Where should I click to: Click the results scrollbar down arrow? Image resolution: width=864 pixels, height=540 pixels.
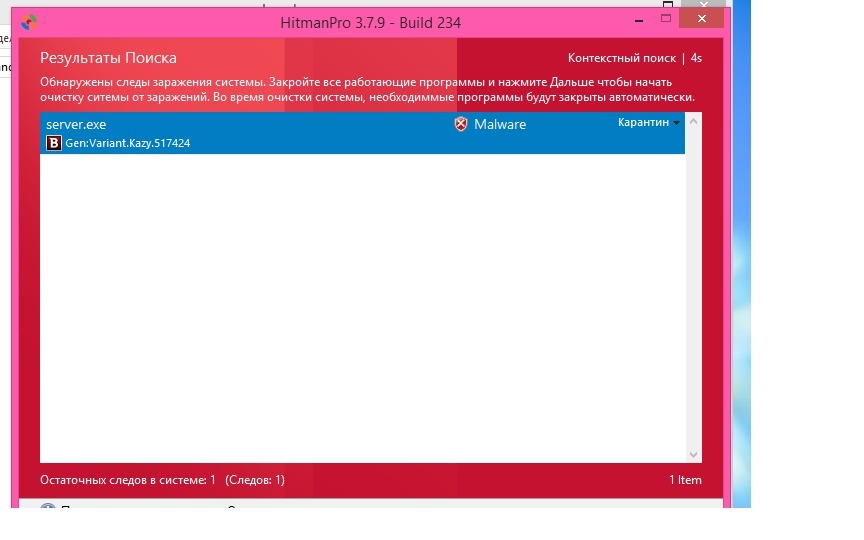(693, 455)
